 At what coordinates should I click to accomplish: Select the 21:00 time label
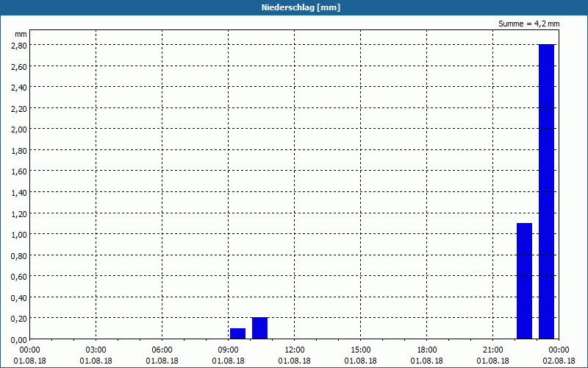(492, 350)
